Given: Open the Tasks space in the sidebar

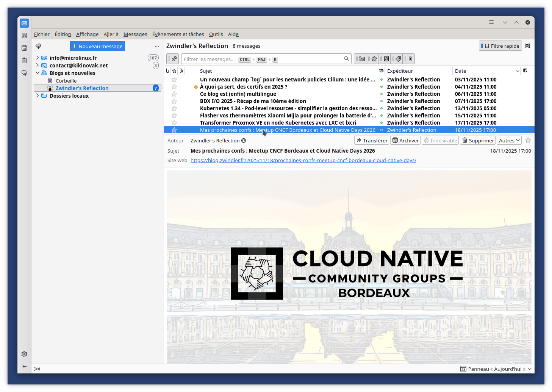Looking at the screenshot, I should [24, 61].
